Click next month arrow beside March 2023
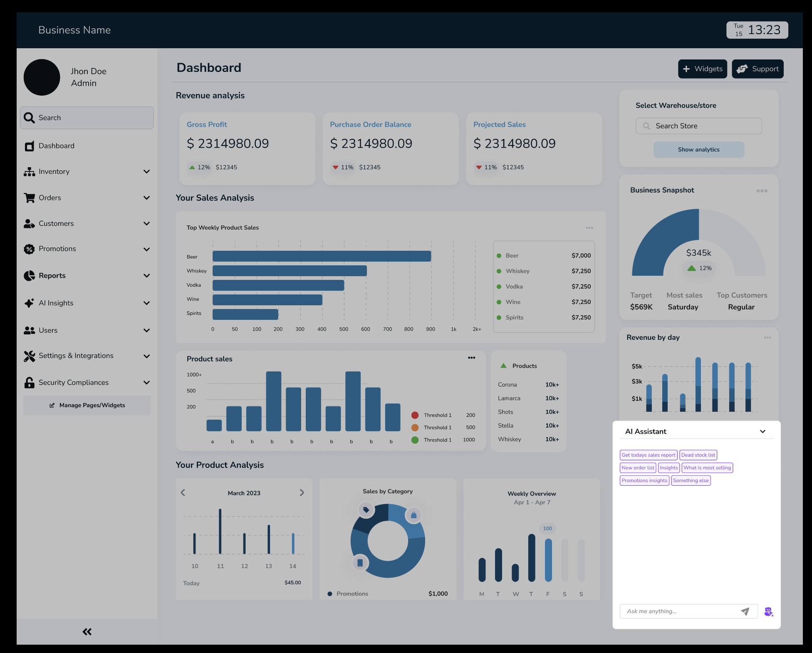 [x=302, y=493]
